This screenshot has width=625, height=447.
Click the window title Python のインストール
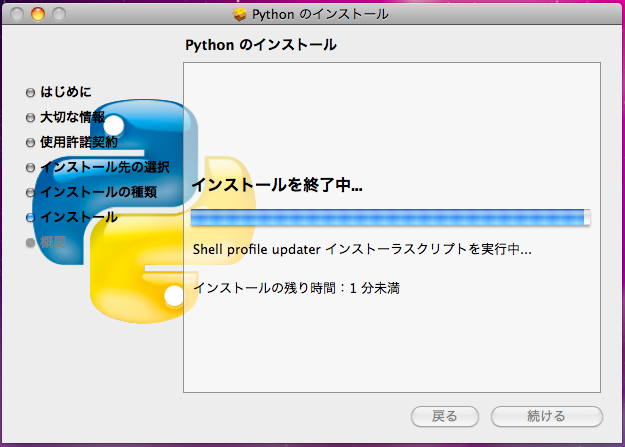320,15
